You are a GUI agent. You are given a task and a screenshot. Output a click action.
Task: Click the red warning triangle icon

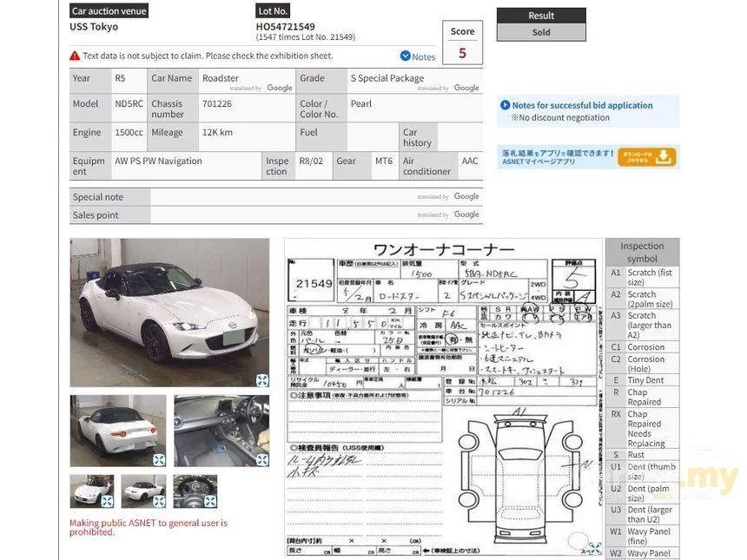pyautogui.click(x=75, y=56)
